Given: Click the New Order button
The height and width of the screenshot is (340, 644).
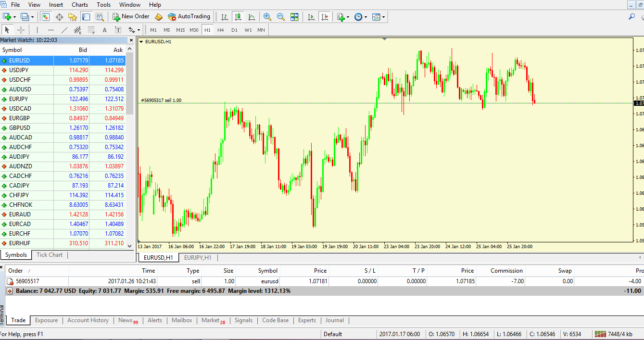Looking at the screenshot, I should click(x=131, y=16).
